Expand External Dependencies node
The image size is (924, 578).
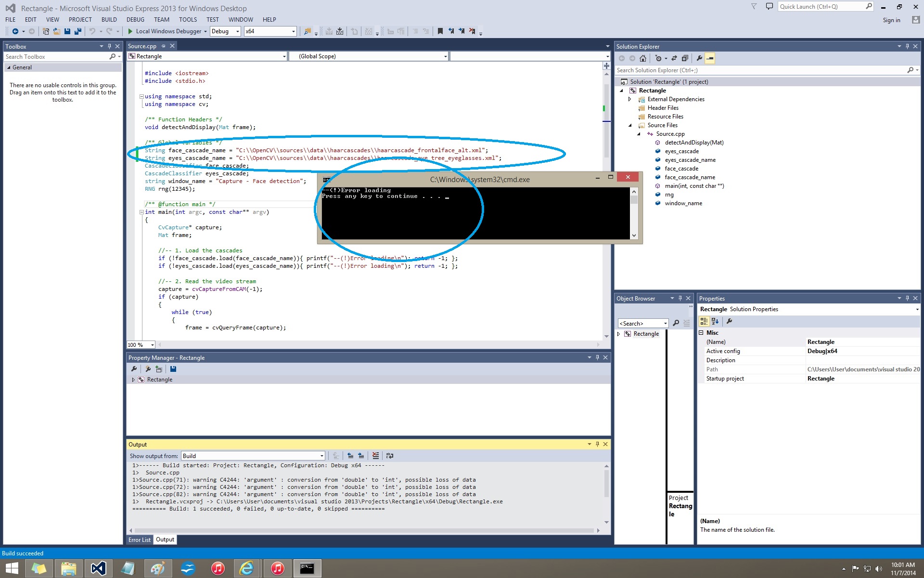(x=629, y=99)
